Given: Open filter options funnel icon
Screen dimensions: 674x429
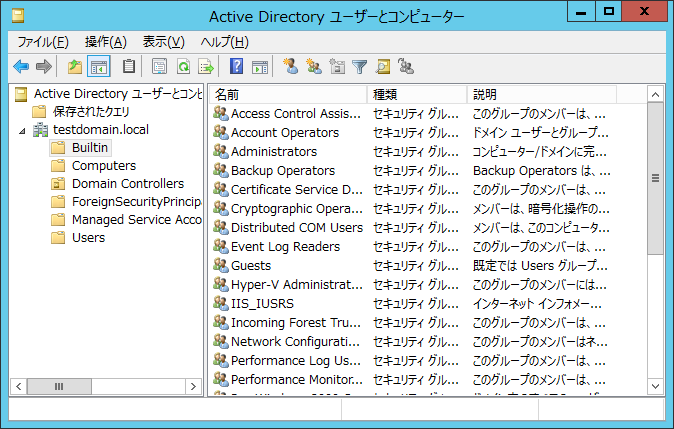Looking at the screenshot, I should [x=359, y=67].
